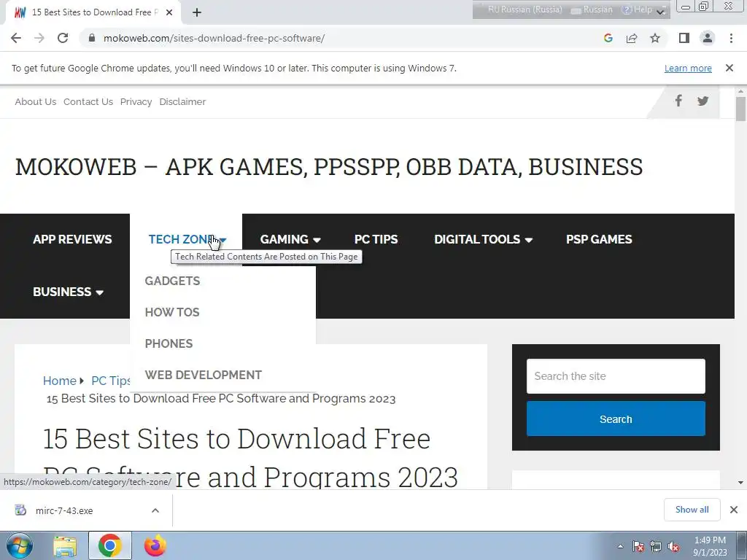This screenshot has width=747, height=560.
Task: Go back with the browser back arrow
Action: (x=16, y=38)
